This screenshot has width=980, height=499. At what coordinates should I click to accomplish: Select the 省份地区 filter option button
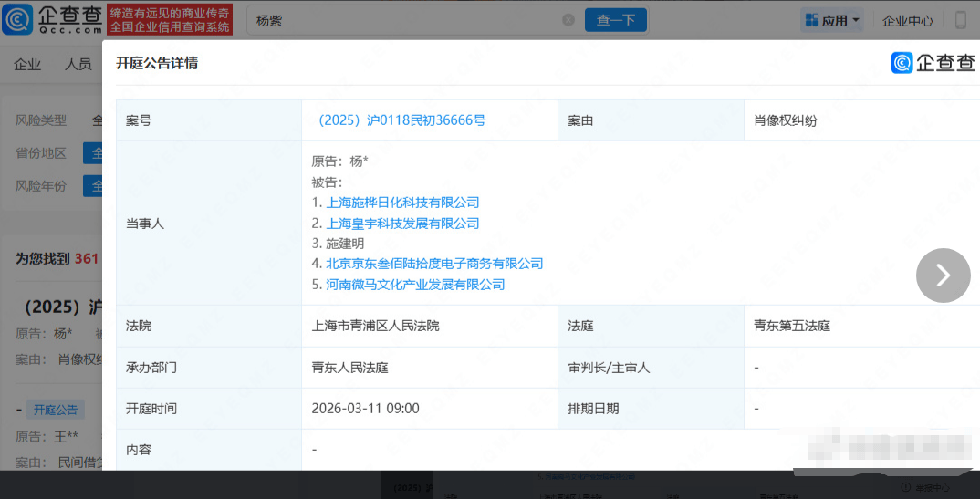coord(92,153)
